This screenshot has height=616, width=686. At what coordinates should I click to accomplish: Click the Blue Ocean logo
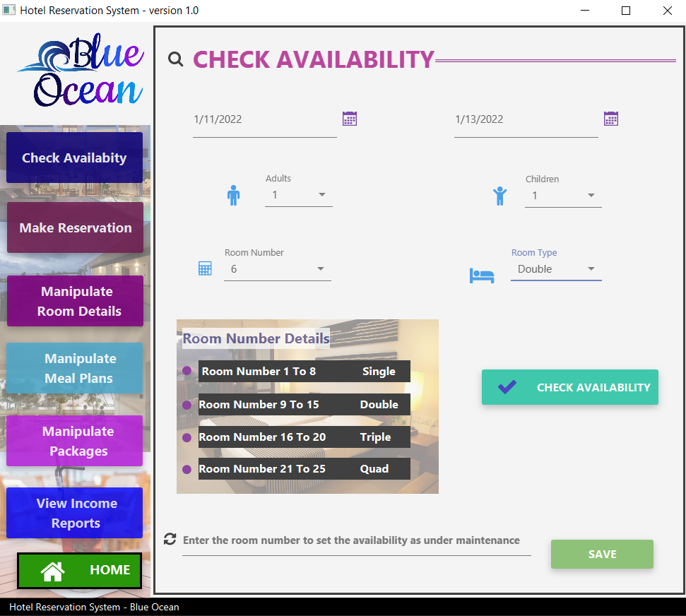pyautogui.click(x=81, y=70)
